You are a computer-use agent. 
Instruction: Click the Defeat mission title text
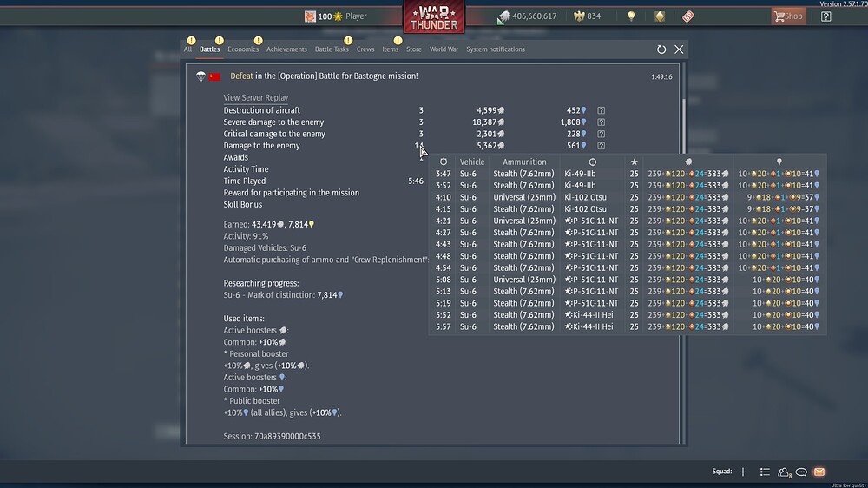pos(324,76)
